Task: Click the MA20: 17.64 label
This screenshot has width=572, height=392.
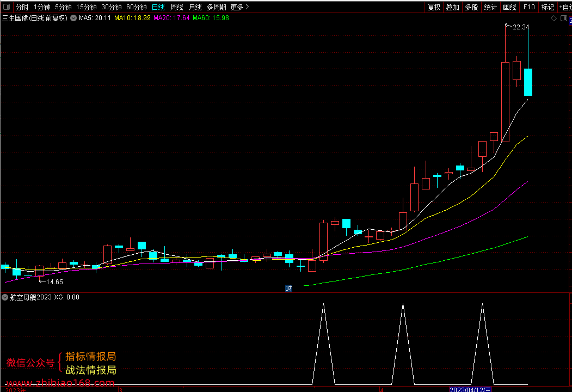Action: pos(171,18)
